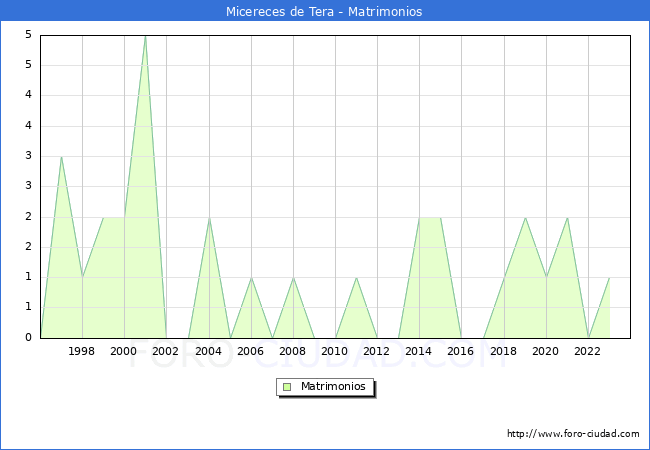The height and width of the screenshot is (450, 650).
Task: Click the 1997 data peak at value 3
Action: 61,157
